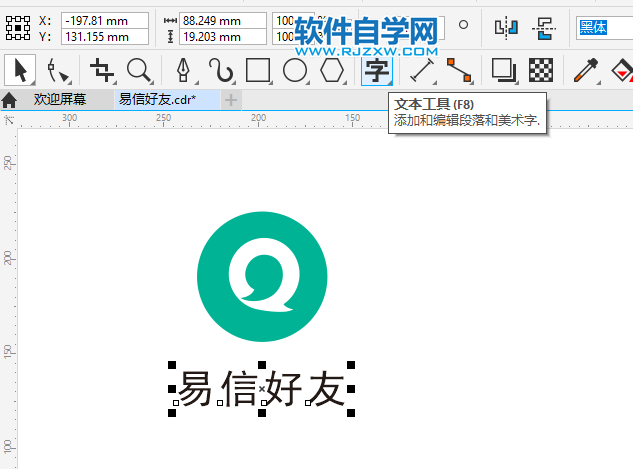Click the home icon beside the tabs
Viewport: 633px width, 469px height.
[x=9, y=100]
